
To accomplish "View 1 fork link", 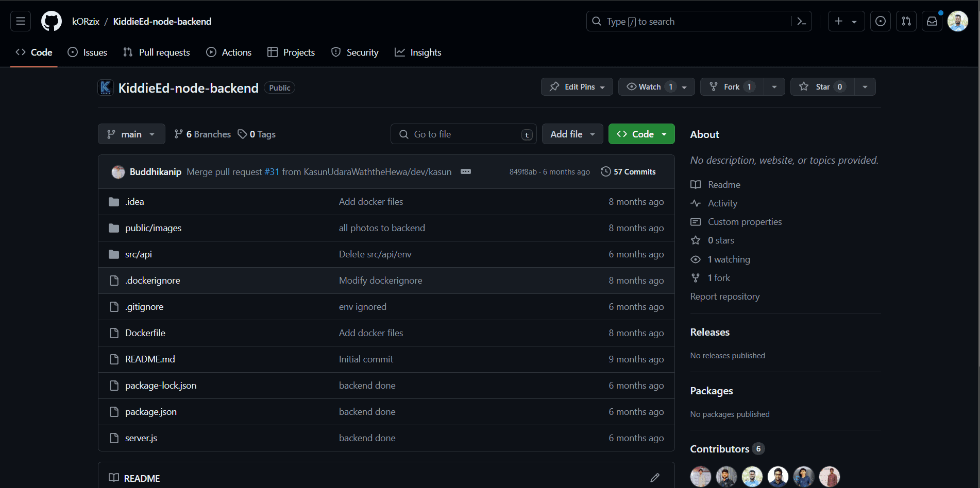I will pos(710,278).
